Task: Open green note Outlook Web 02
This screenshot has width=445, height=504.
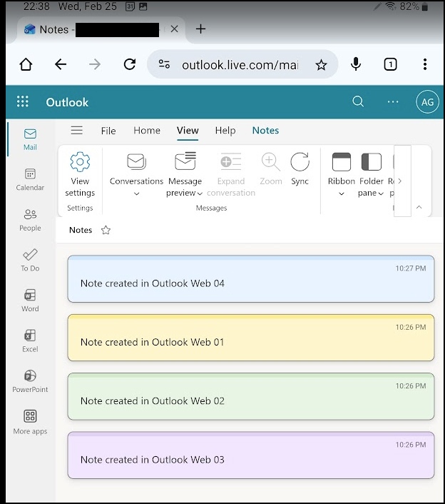Action: [251, 396]
